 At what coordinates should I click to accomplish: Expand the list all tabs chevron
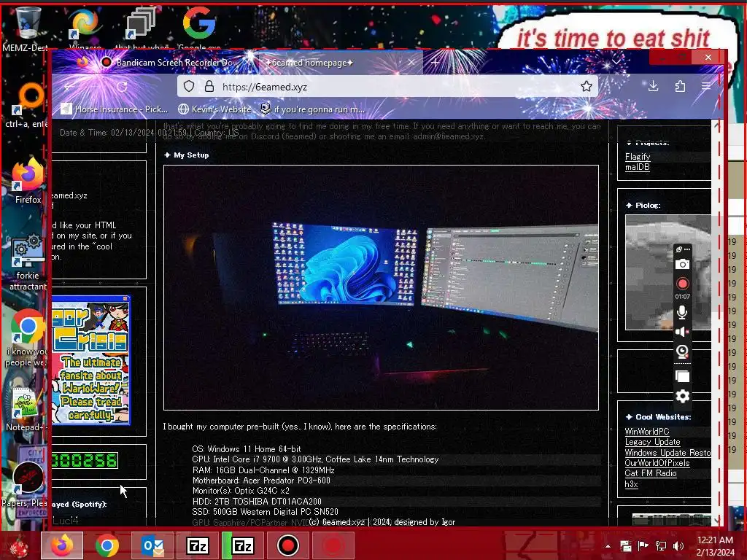pyautogui.click(x=616, y=62)
